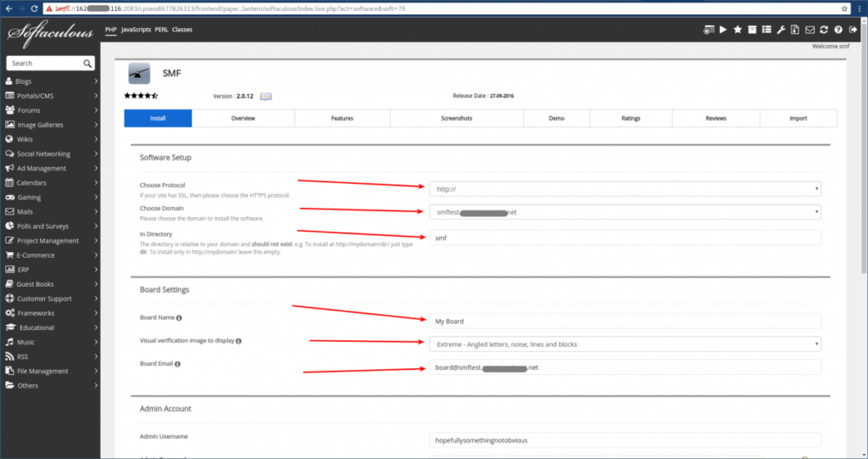The height and width of the screenshot is (459, 868).
Task: Click info icon beside Visual verification image
Action: [x=238, y=341]
